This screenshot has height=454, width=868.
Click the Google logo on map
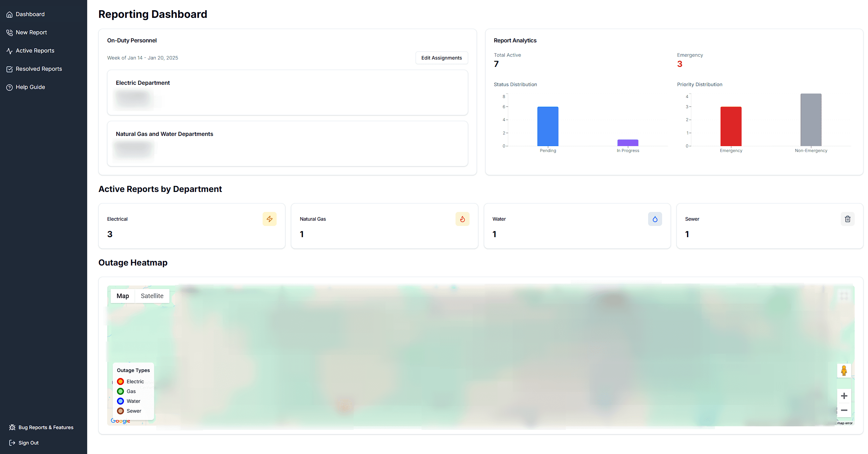tap(120, 421)
